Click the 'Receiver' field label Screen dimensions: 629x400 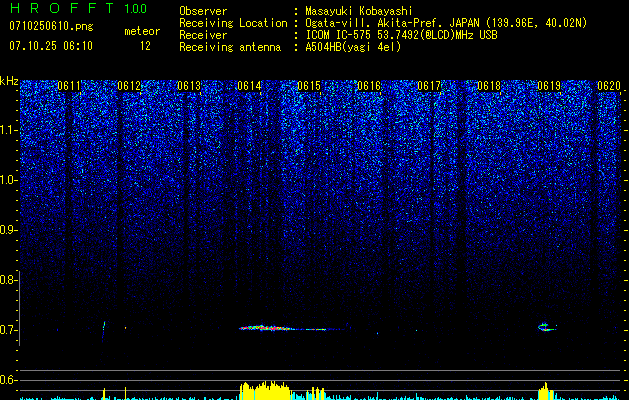[203, 35]
